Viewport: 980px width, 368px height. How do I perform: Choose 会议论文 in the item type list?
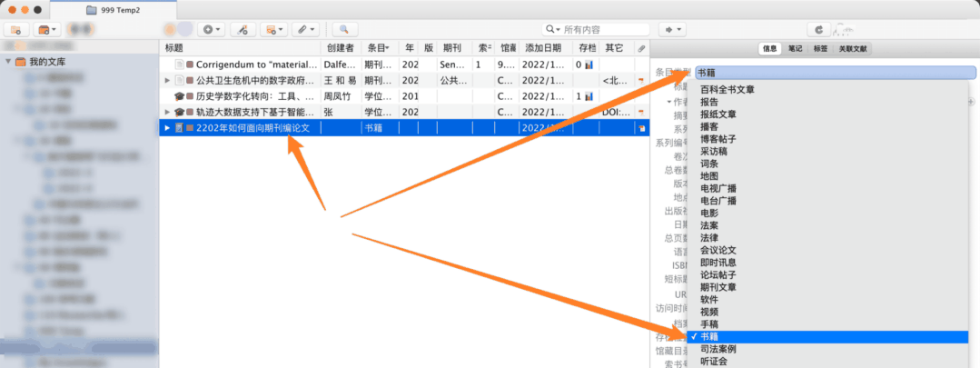[x=718, y=250]
